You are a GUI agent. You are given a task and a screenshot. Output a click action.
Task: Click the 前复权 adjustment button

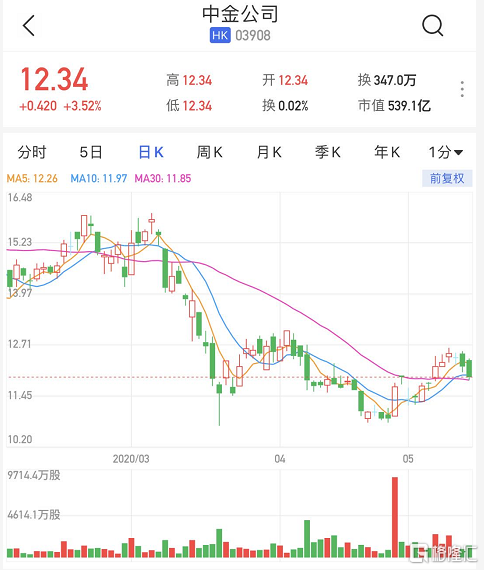click(447, 178)
